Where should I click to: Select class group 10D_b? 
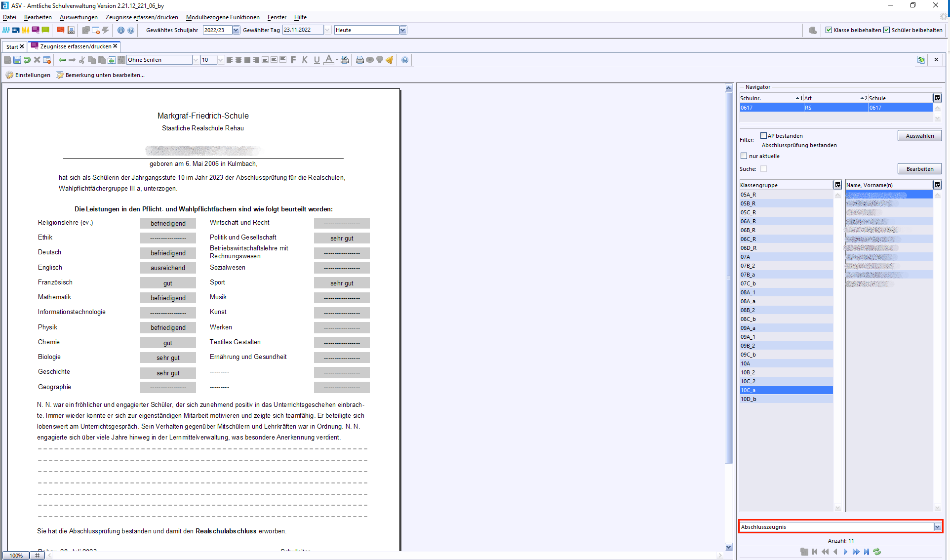[786, 399]
